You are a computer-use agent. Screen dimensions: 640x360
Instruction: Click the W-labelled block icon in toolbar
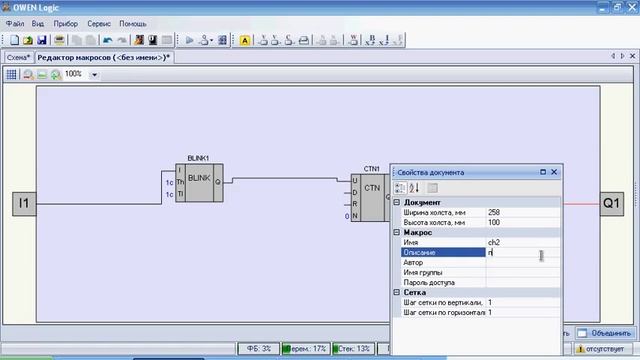click(x=353, y=40)
